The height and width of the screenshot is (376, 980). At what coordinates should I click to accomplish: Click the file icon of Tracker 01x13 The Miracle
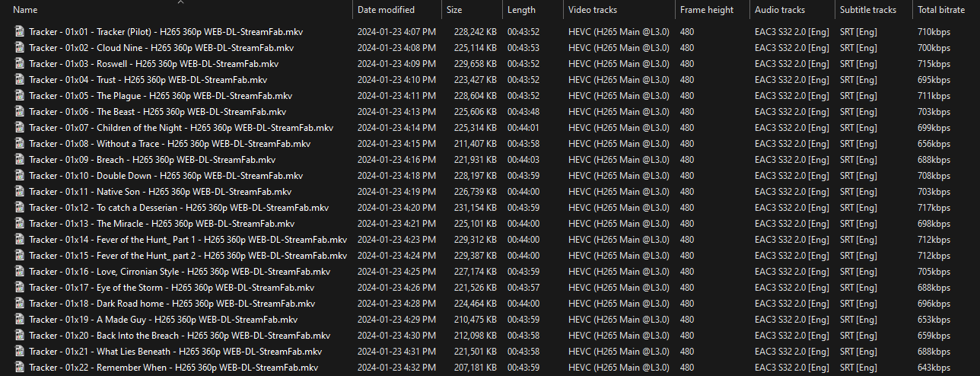coord(20,224)
